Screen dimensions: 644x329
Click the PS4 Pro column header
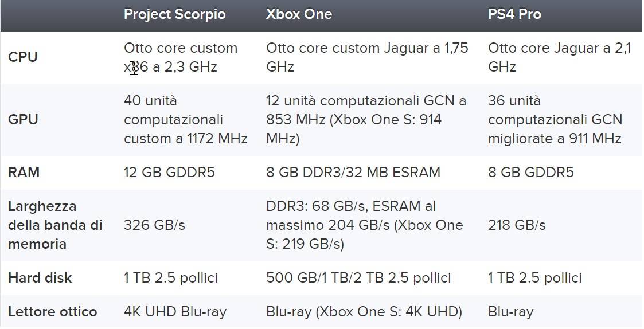(514, 14)
